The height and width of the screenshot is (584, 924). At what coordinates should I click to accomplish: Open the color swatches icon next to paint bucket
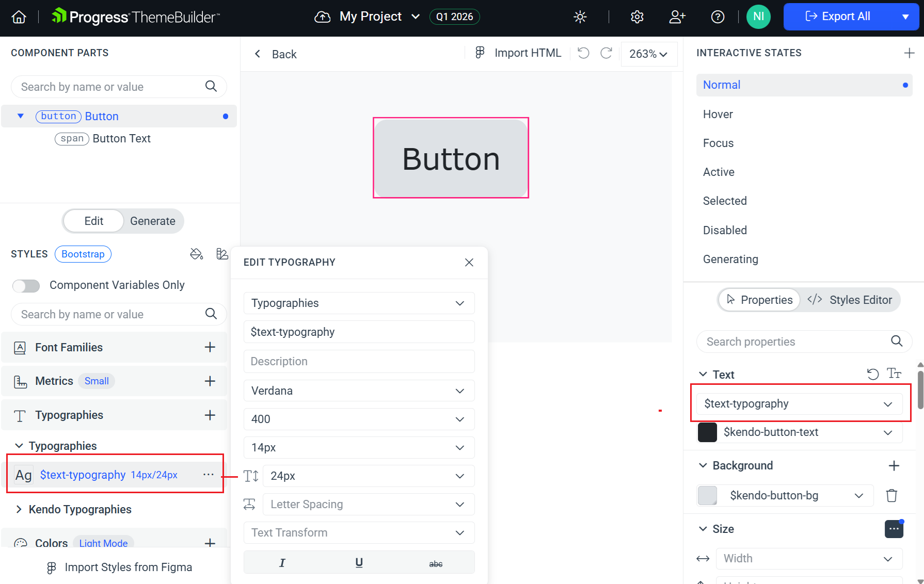tap(222, 254)
